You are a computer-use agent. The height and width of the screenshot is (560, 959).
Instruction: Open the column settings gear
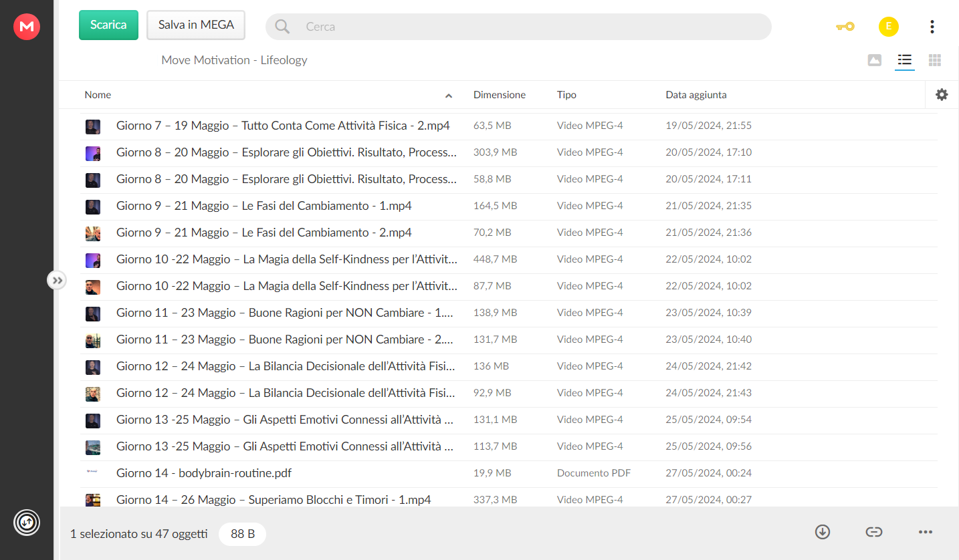point(942,95)
